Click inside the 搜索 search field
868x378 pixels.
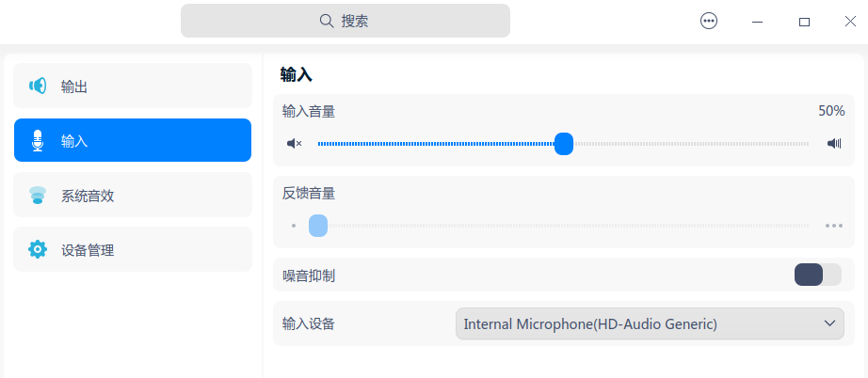[x=346, y=21]
